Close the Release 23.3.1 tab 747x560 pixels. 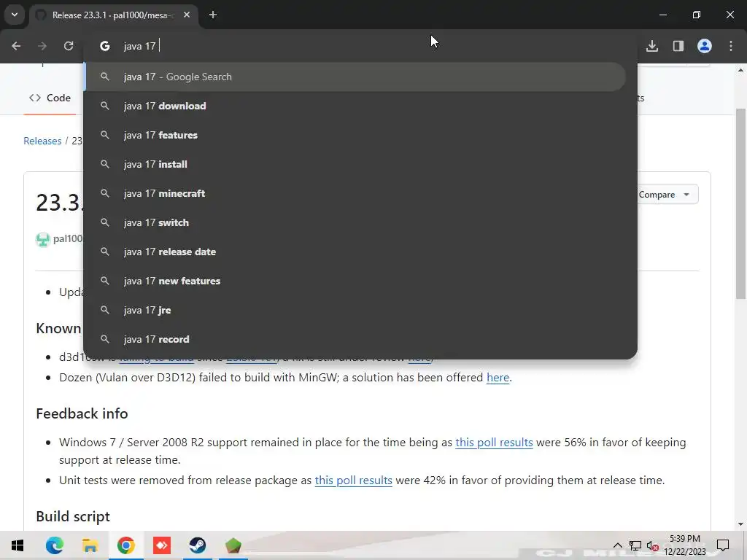click(x=187, y=15)
